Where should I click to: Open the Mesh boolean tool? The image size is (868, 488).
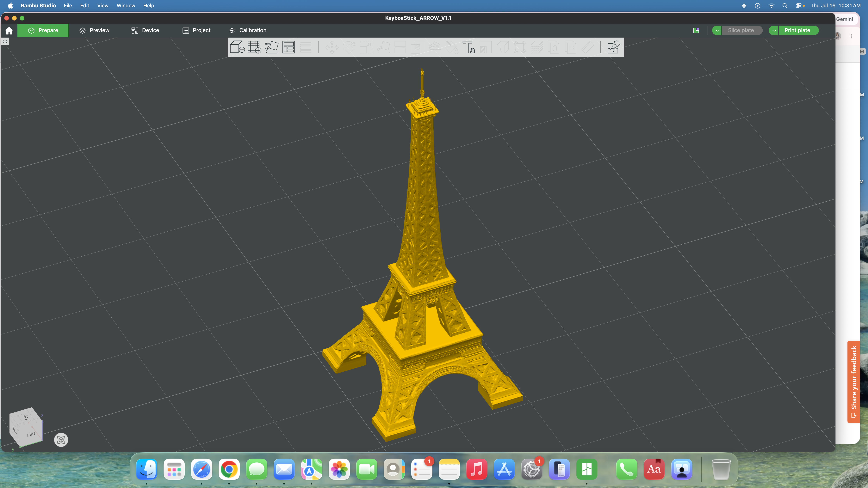click(417, 47)
